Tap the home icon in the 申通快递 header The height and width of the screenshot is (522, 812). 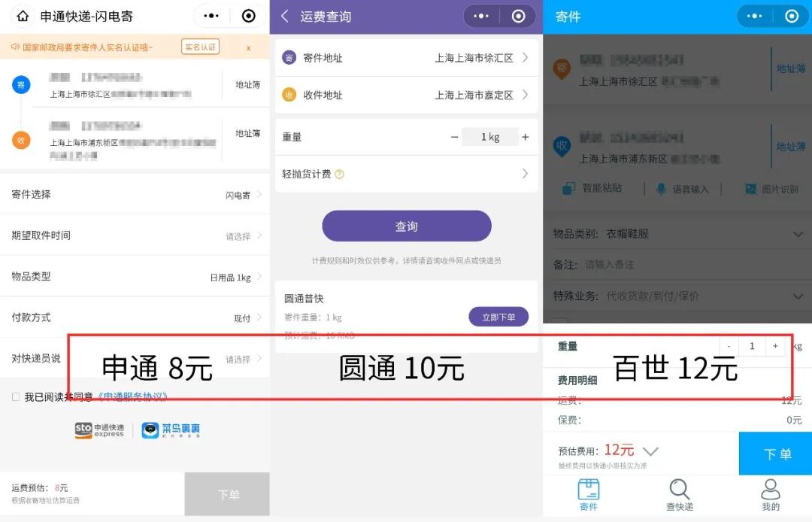pyautogui.click(x=23, y=16)
